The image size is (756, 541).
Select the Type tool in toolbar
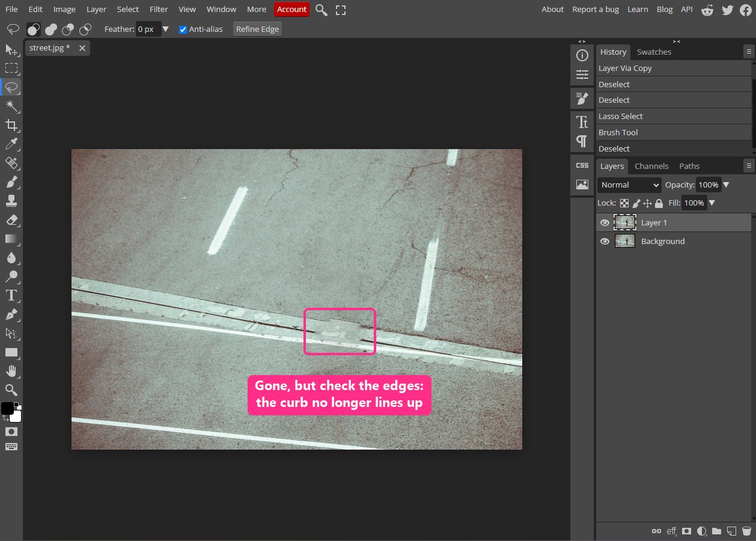pyautogui.click(x=11, y=295)
